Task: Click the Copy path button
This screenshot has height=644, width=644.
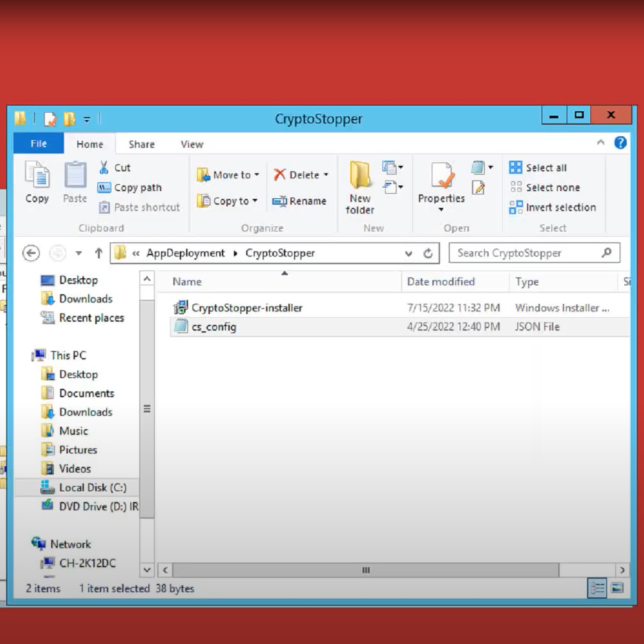Action: point(130,187)
